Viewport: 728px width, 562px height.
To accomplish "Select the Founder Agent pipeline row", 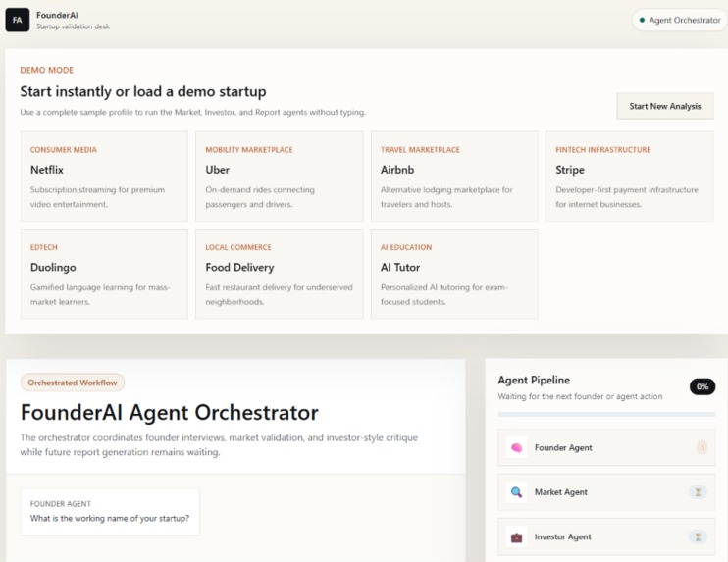I will coord(606,448).
